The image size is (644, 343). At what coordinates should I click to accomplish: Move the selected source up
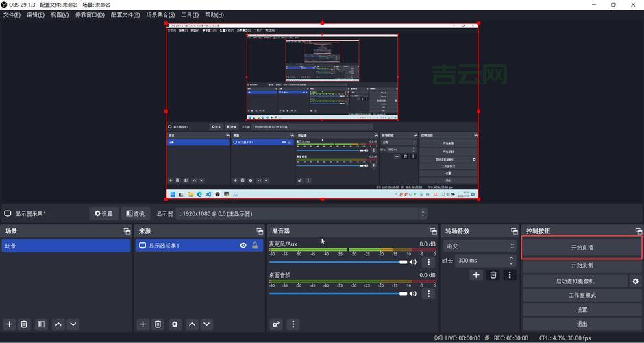[x=192, y=324]
